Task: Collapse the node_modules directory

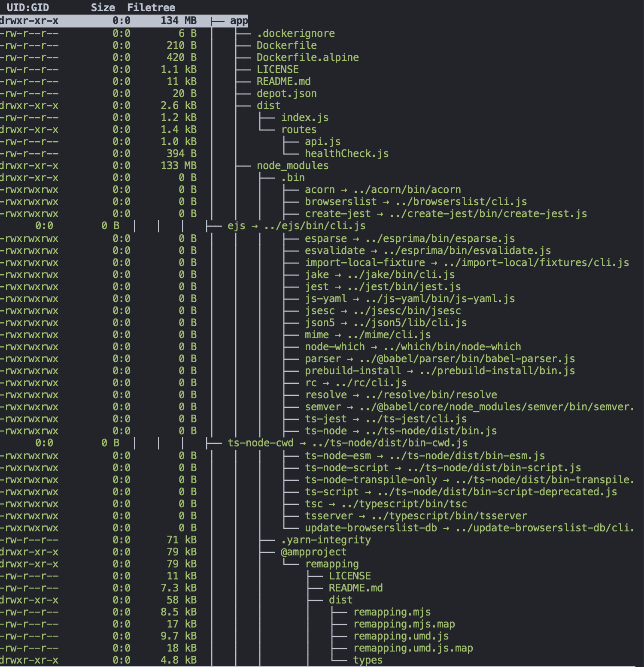Action: [292, 166]
